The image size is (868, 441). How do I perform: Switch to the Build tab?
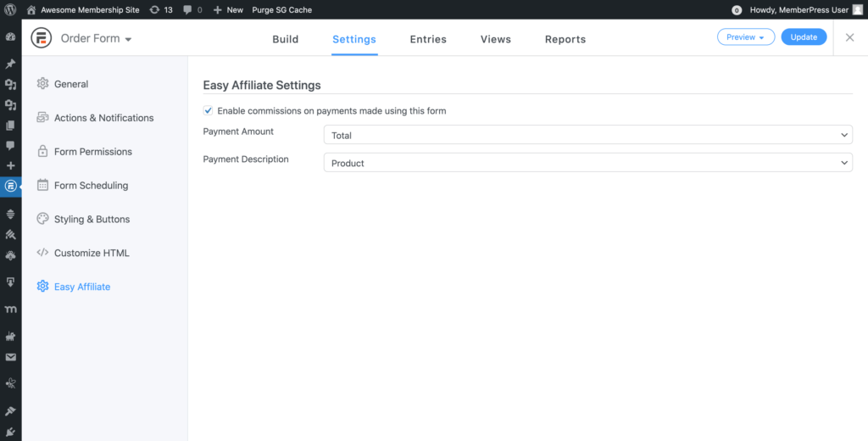click(x=285, y=39)
